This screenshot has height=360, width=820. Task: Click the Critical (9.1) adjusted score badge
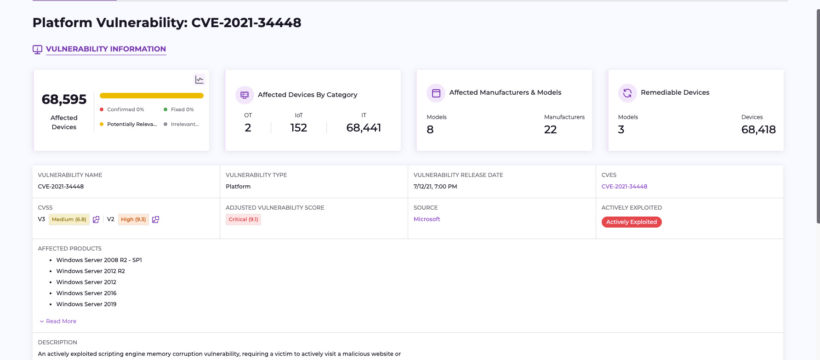coord(243,220)
